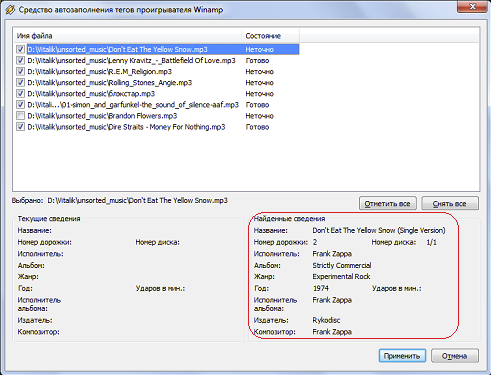Click the Неточно status of Brandon Flowers file
Image resolution: width=491 pixels, height=375 pixels.
tap(260, 116)
